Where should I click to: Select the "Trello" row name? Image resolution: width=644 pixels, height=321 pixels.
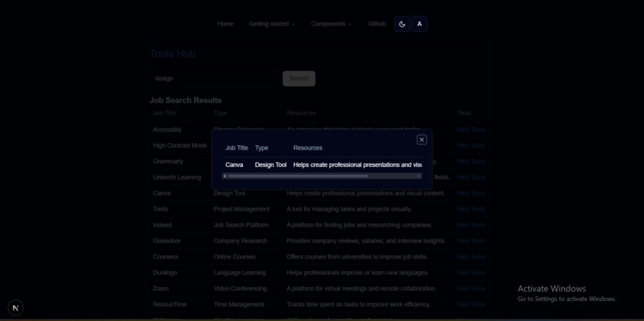tap(161, 209)
